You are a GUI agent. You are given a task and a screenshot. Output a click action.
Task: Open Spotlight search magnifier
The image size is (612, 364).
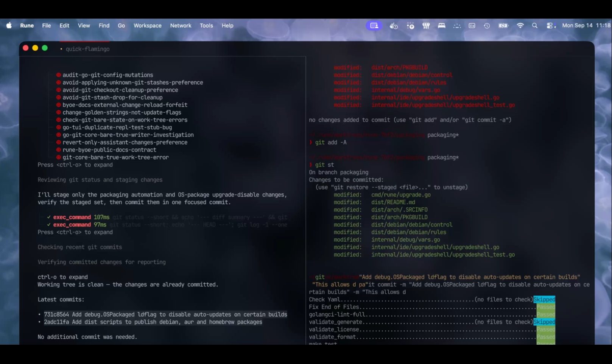coord(534,26)
